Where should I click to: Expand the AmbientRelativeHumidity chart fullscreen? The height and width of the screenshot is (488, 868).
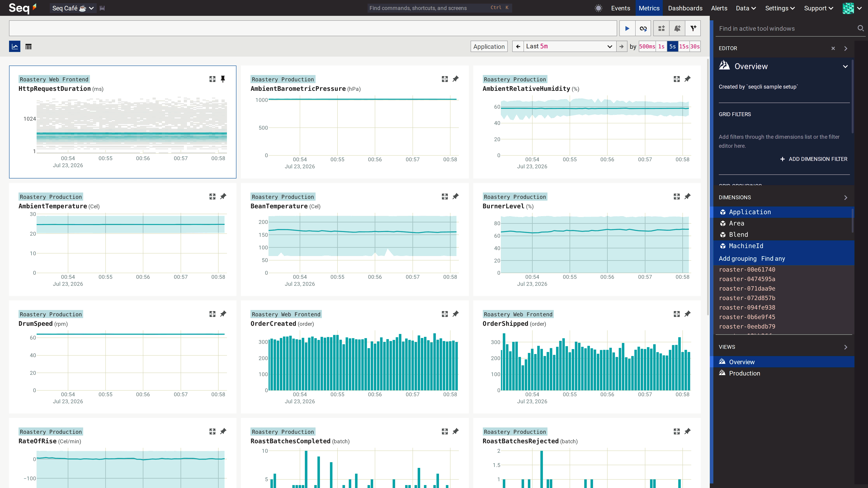677,79
